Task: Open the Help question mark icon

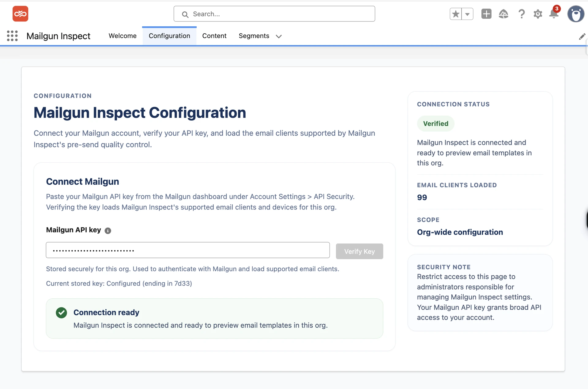Action: tap(521, 14)
